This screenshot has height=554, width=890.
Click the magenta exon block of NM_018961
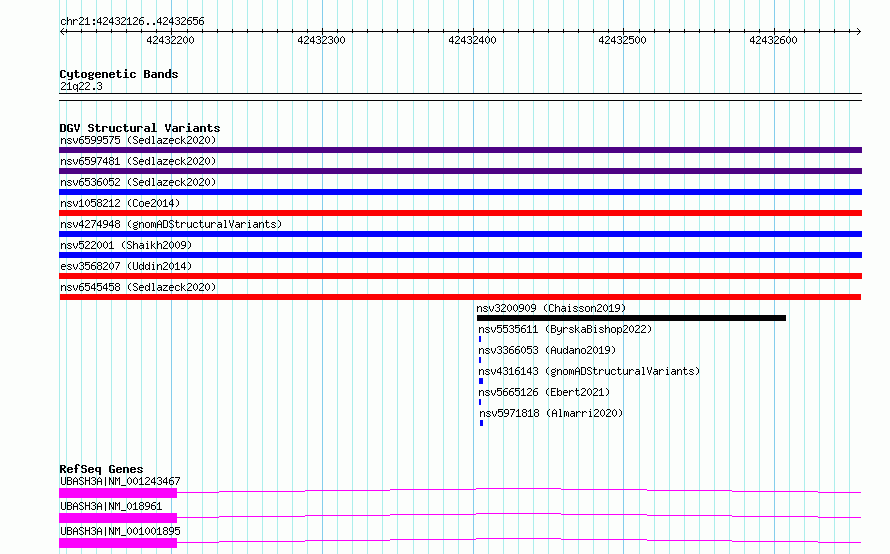[118, 518]
